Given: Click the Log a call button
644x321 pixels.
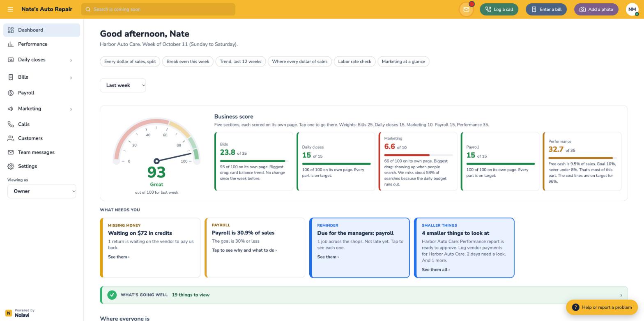Looking at the screenshot, I should (x=499, y=9).
